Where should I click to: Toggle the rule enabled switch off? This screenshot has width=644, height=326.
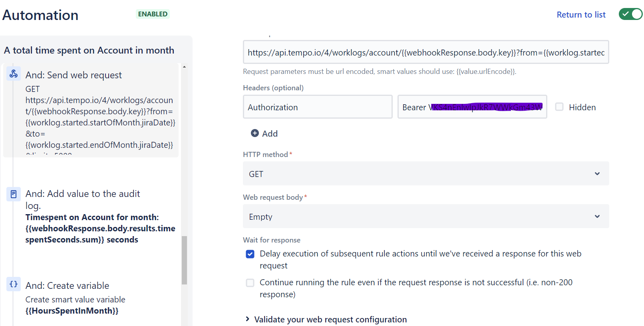(x=630, y=14)
